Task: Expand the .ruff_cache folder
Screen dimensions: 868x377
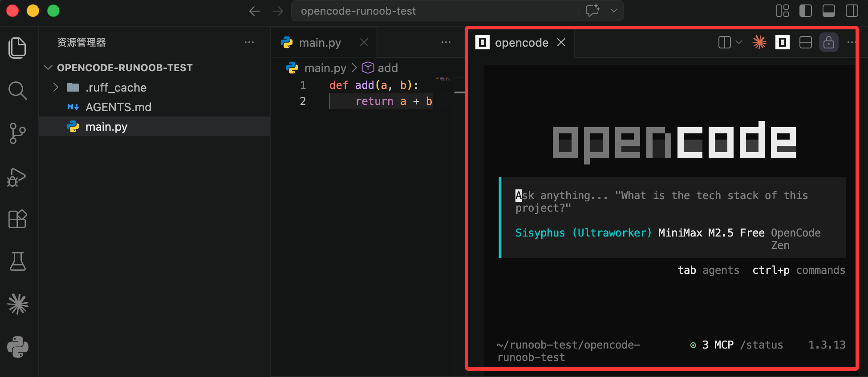Action: pos(56,87)
